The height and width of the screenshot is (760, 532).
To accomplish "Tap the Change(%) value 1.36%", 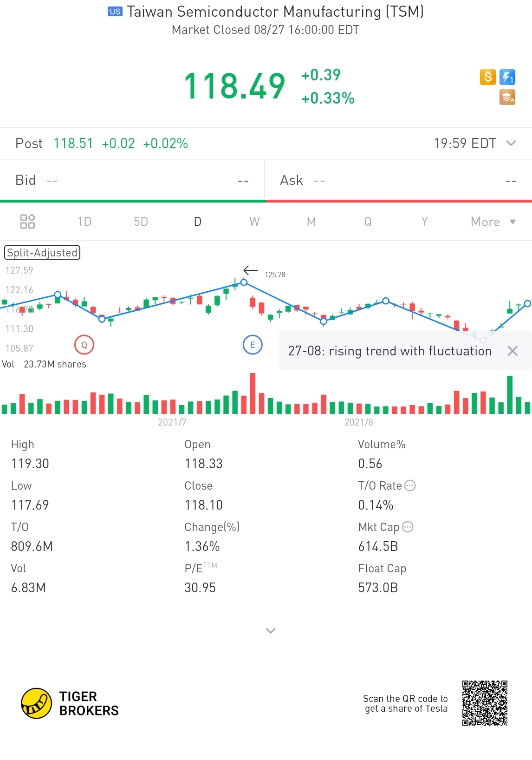I will [x=202, y=546].
